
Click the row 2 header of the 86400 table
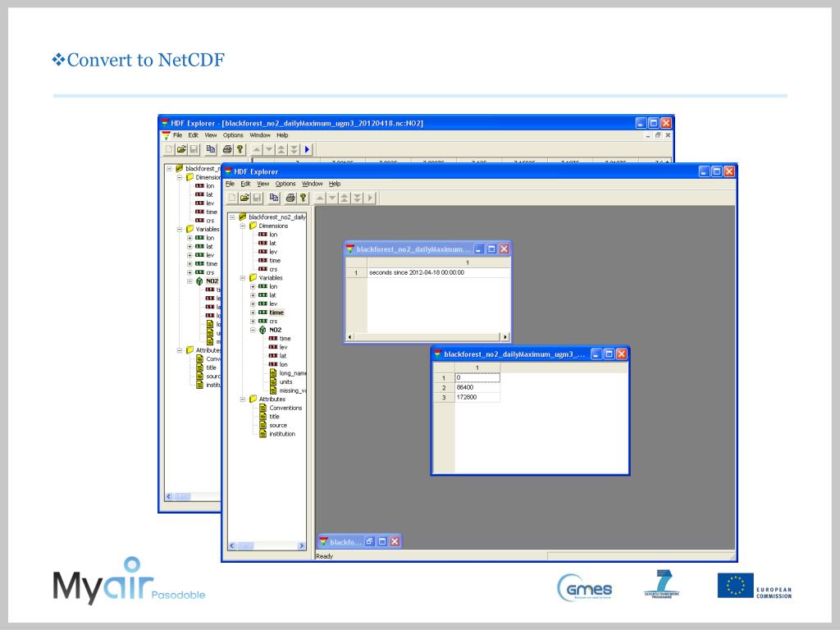[x=443, y=387]
